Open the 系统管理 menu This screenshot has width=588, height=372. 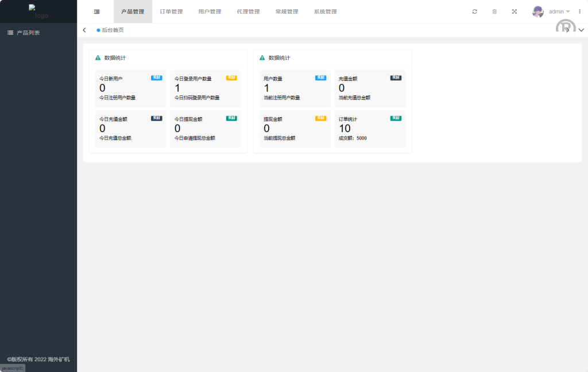(325, 11)
